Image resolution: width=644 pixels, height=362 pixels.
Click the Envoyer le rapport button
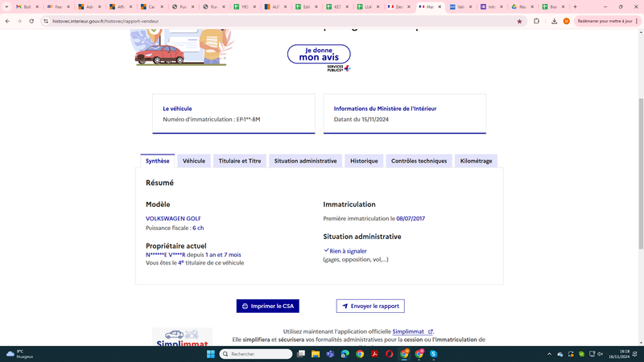(370, 306)
